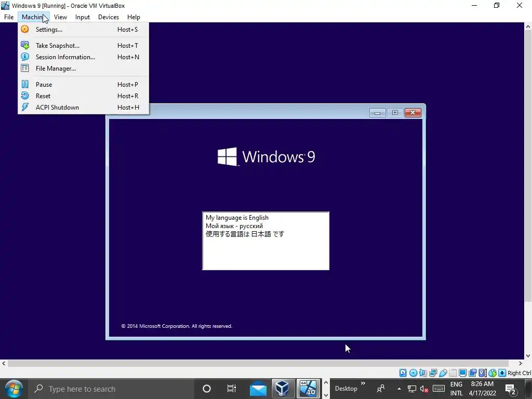
Task: Choose Pause from Machine menu
Action: (83, 85)
